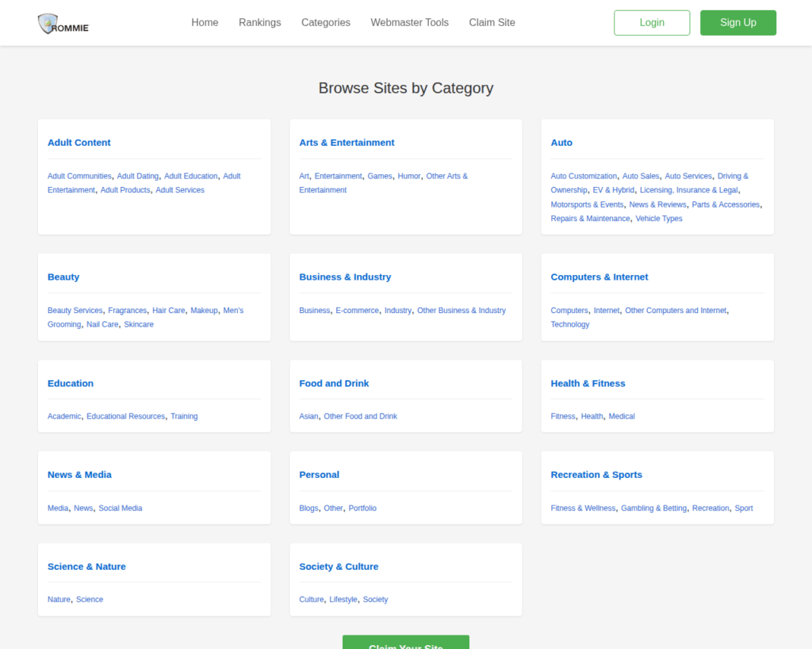Screen dimensions: 812x649
Task: Click the Rommie shield logo icon
Action: point(48,24)
